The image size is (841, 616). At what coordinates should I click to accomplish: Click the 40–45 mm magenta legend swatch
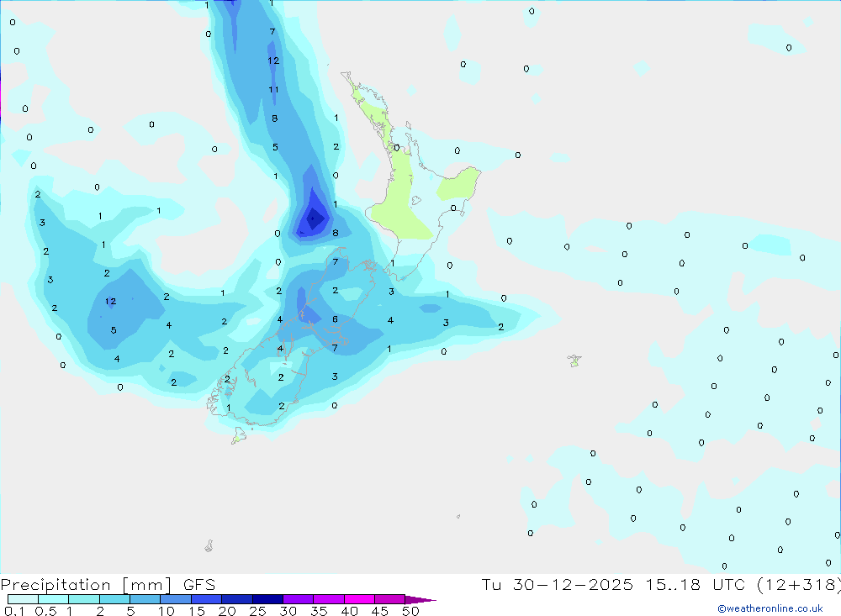[359, 599]
